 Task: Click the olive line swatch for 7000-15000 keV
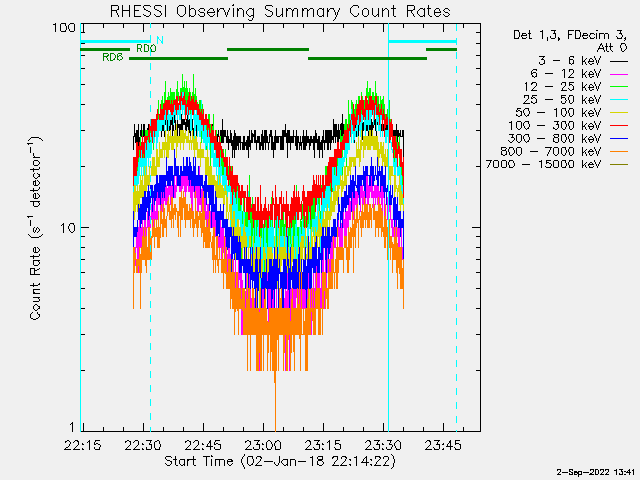click(619, 165)
